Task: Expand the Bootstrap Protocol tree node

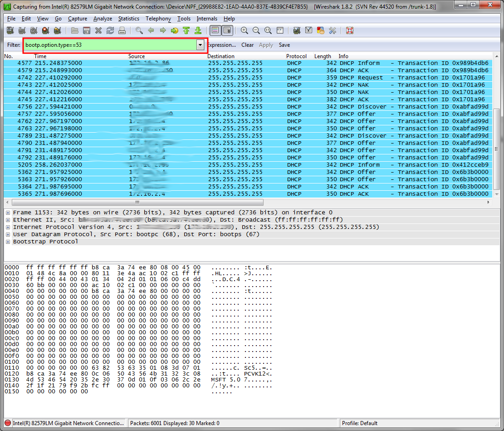Action: 8,242
